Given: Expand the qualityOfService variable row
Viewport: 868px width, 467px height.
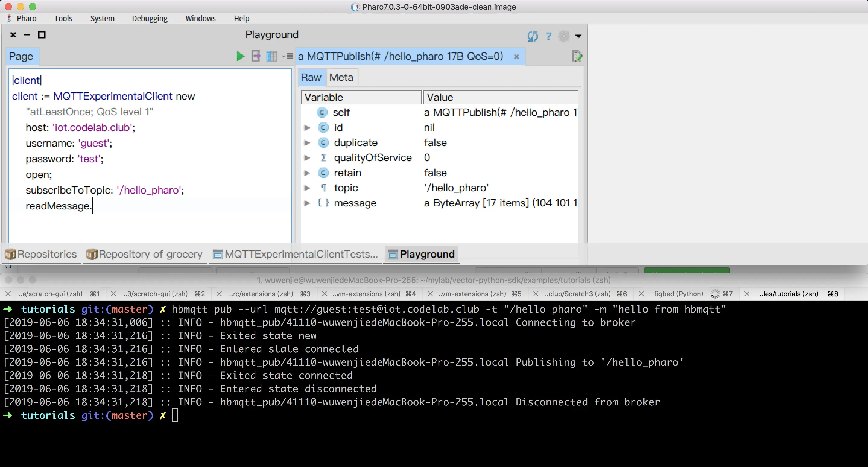Looking at the screenshot, I should pos(307,158).
